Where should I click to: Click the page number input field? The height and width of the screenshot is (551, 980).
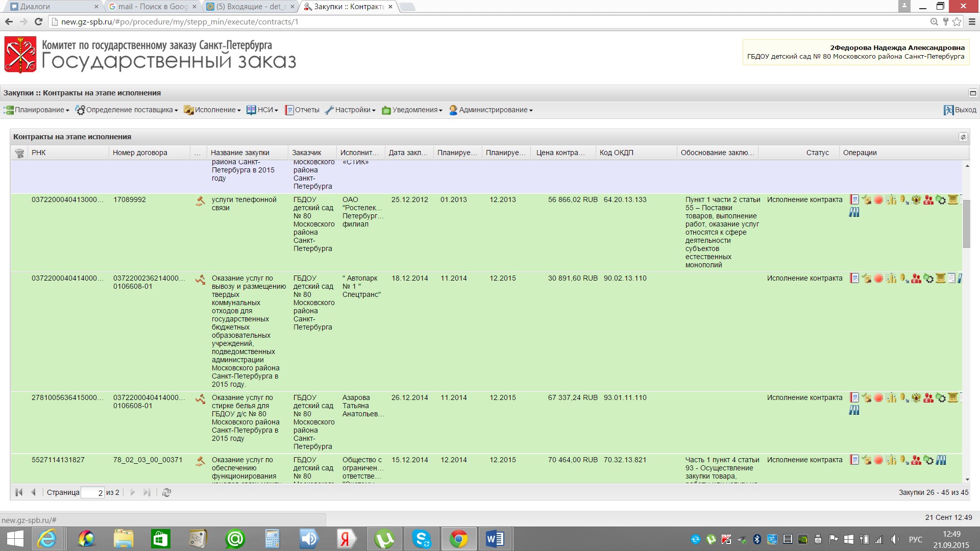click(x=92, y=492)
